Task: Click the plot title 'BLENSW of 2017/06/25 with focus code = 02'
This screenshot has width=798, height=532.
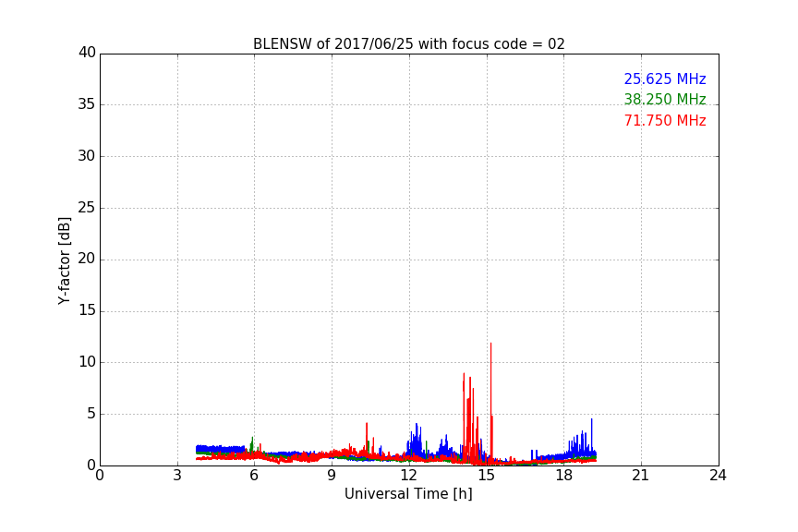Action: point(408,44)
